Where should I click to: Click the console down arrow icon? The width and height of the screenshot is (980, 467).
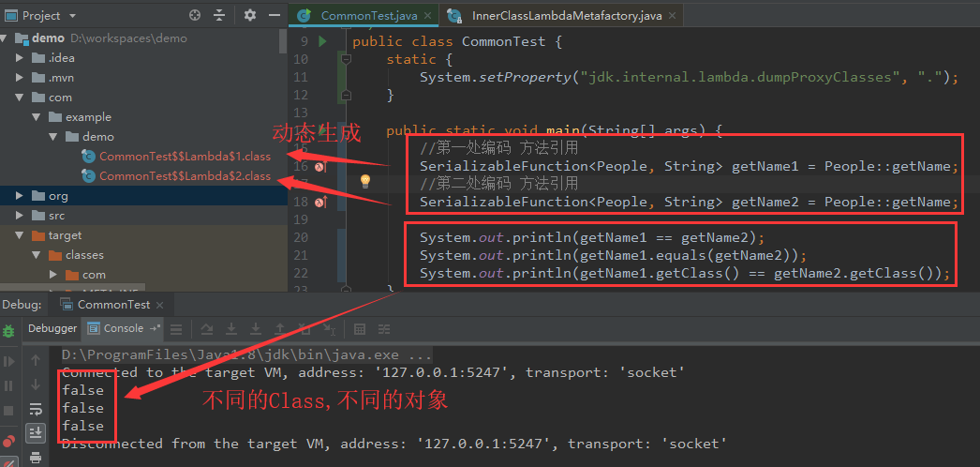(x=36, y=384)
